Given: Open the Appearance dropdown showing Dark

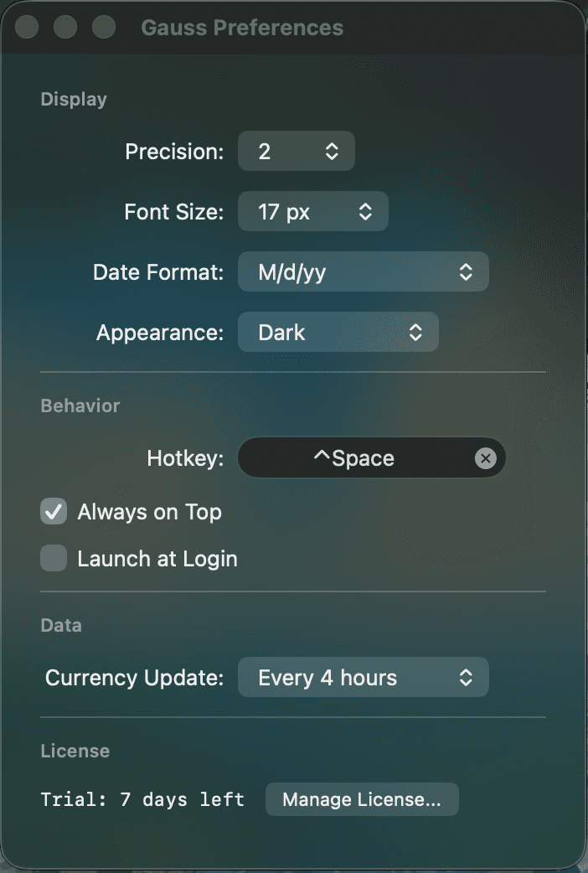Looking at the screenshot, I should (x=338, y=332).
